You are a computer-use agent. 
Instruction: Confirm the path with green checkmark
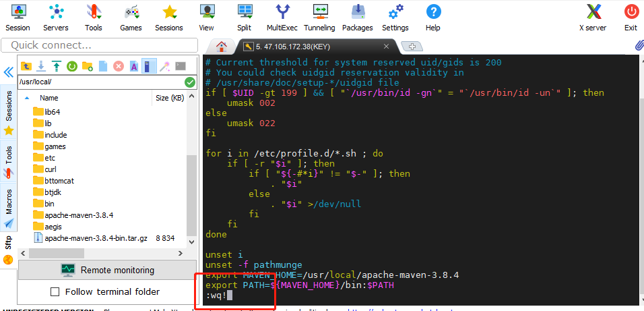(x=190, y=82)
